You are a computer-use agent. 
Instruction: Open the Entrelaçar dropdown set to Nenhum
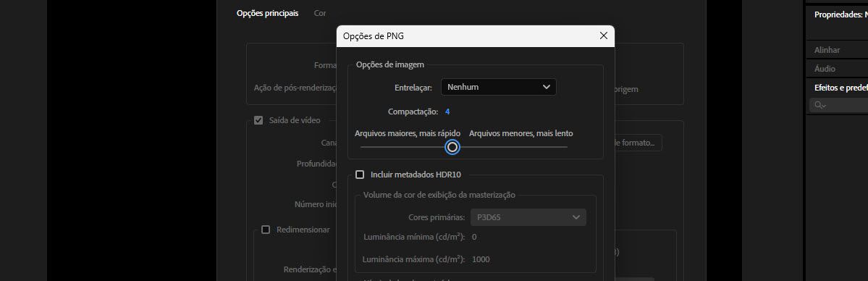coord(498,87)
